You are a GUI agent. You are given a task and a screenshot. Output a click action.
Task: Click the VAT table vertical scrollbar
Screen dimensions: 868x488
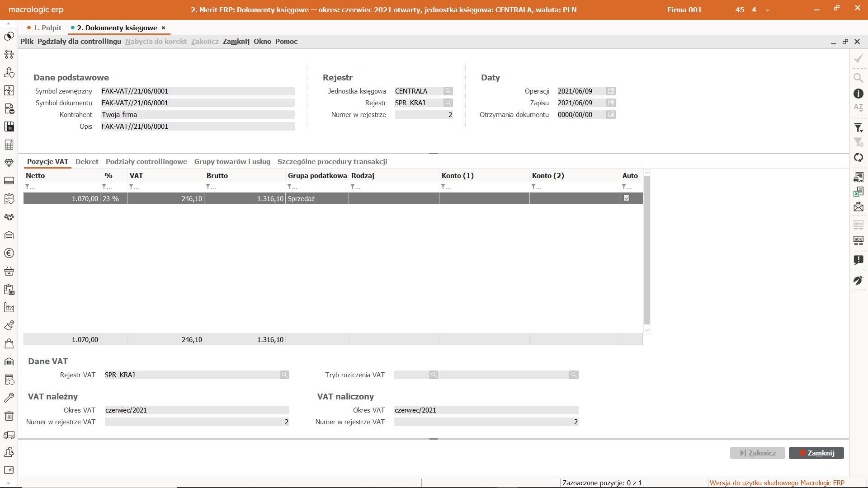coord(647,251)
